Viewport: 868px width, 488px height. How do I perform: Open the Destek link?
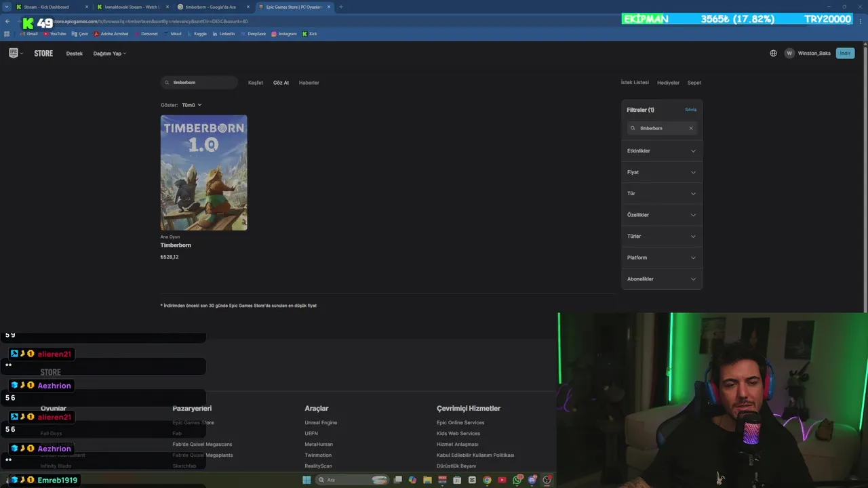click(x=75, y=54)
